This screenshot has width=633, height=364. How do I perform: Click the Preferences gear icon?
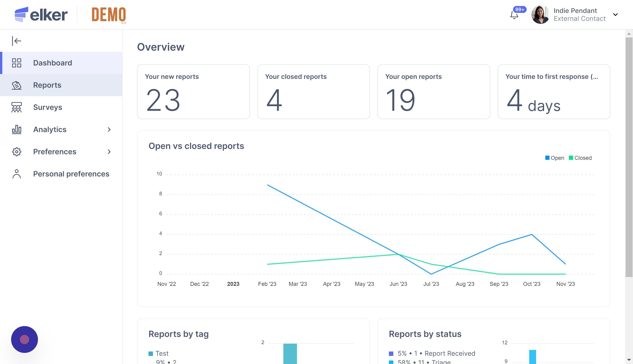[x=16, y=152]
